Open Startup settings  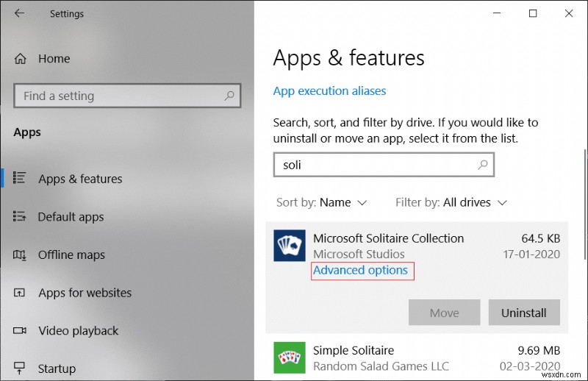tap(57, 368)
